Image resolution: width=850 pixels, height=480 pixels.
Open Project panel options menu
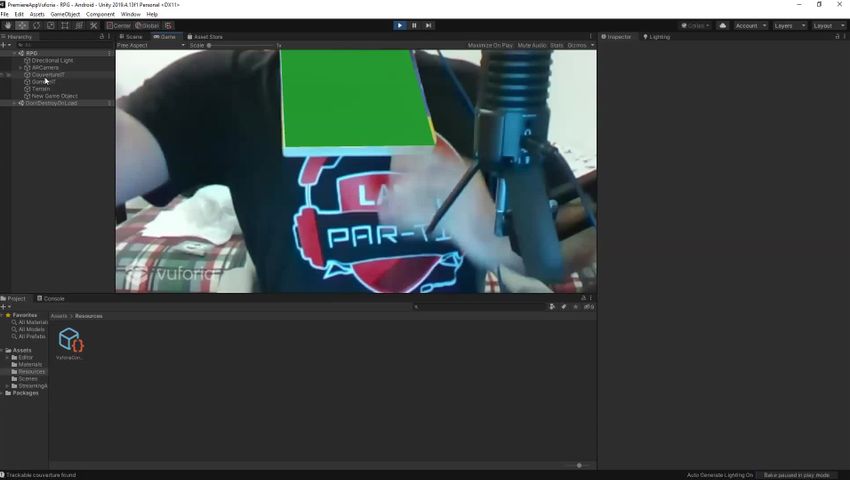click(x=590, y=298)
